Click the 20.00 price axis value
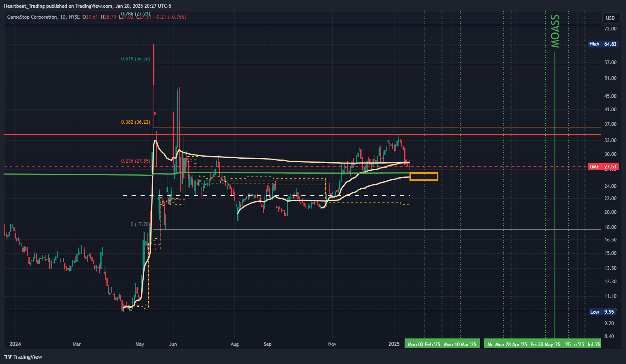The height and width of the screenshot is (364, 626). point(610,212)
